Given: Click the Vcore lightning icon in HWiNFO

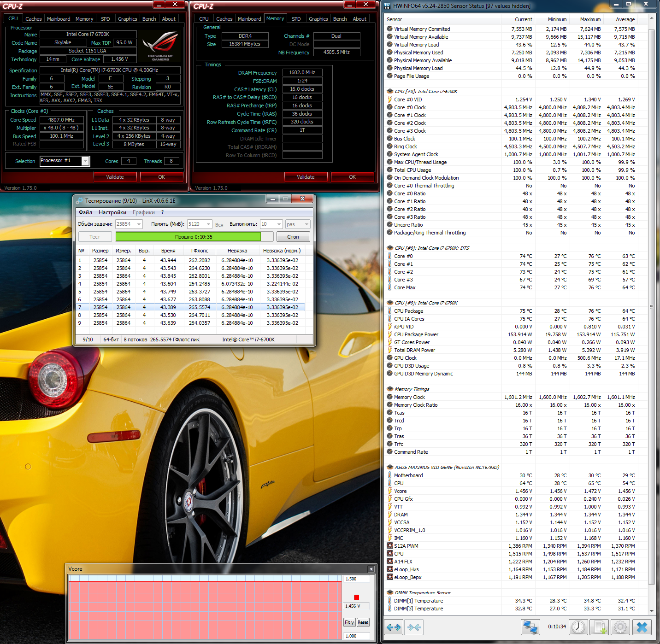Looking at the screenshot, I should (390, 491).
